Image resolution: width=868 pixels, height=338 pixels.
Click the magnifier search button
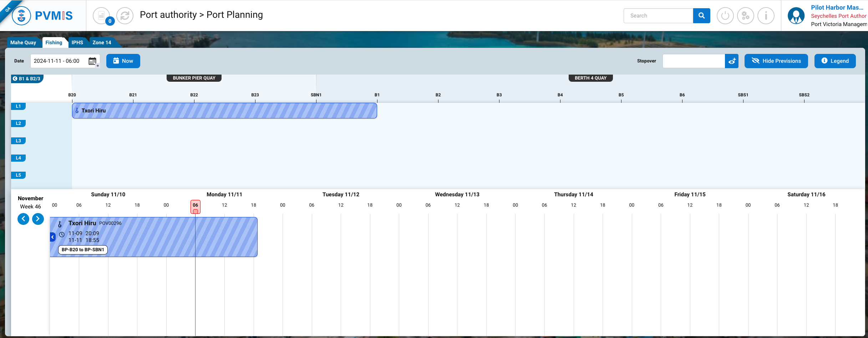701,16
